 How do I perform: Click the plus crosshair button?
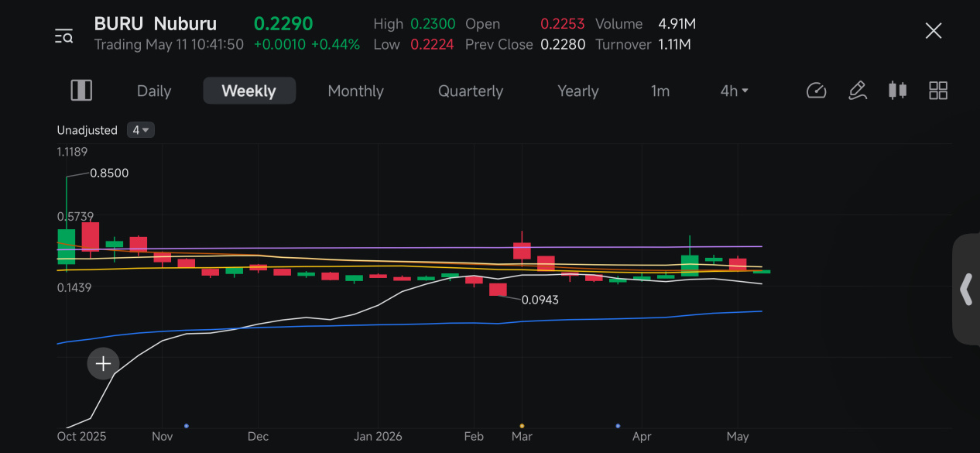[103, 363]
